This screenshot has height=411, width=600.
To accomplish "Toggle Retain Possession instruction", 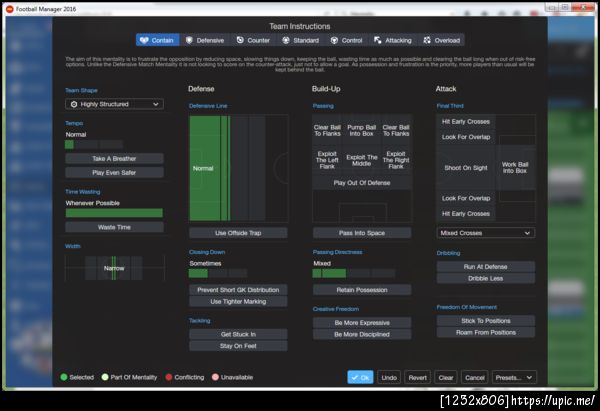I will 362,290.
